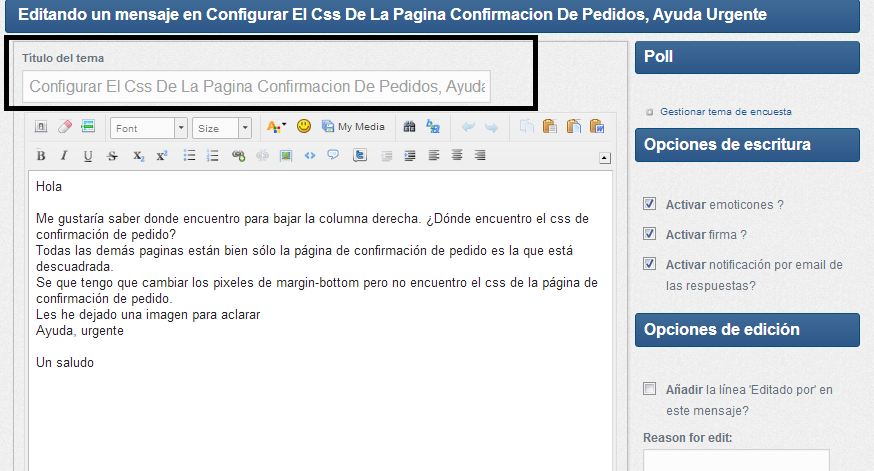Click the green-arrow editor toolbar icon

pos(88,127)
